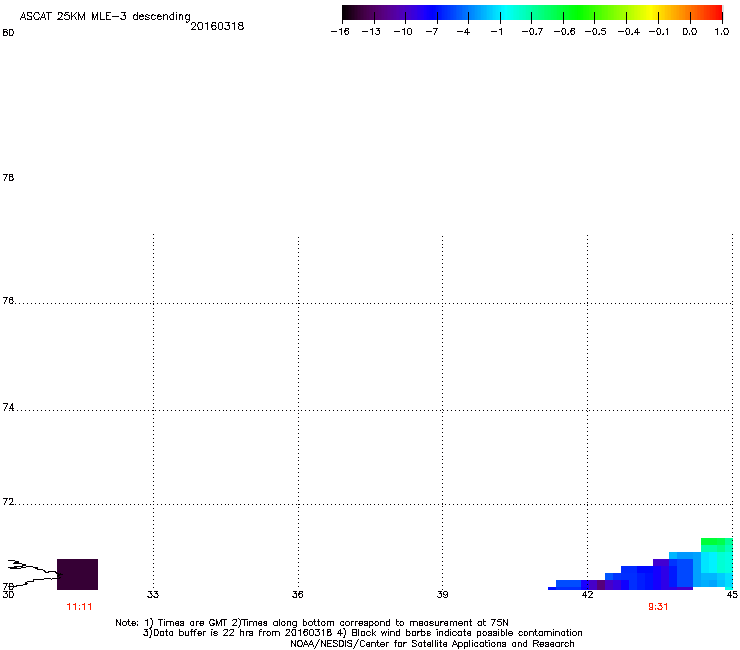Click the red 11:11 pass time
The image size is (740, 650).
79,607
